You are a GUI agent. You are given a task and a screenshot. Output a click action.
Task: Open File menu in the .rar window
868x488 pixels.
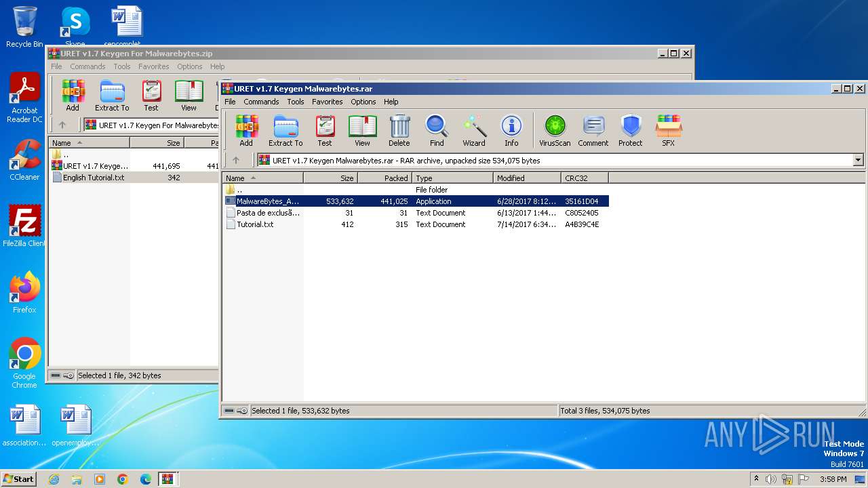click(230, 102)
